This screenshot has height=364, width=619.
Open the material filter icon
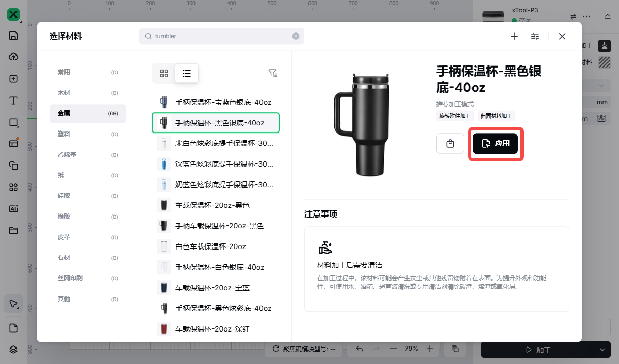pos(273,73)
